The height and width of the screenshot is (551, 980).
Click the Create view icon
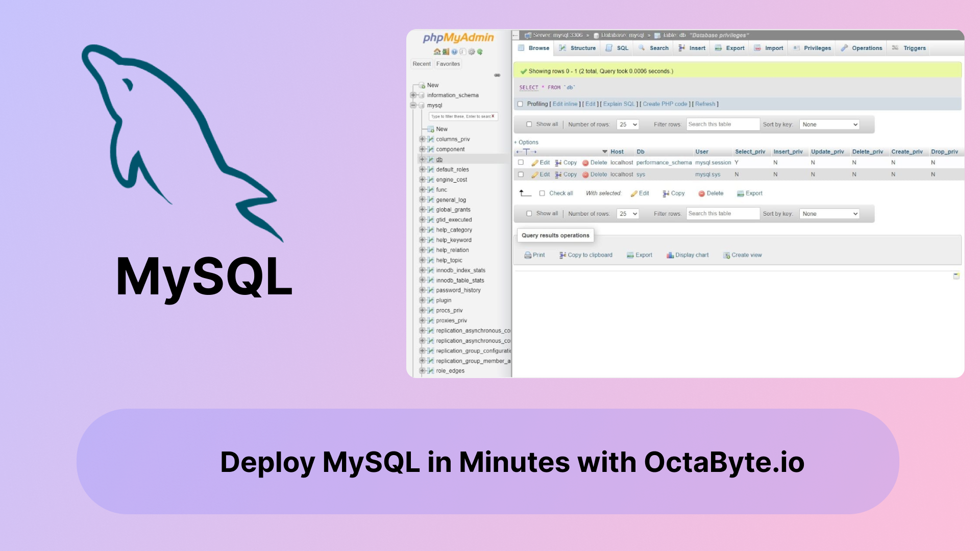[x=726, y=255]
